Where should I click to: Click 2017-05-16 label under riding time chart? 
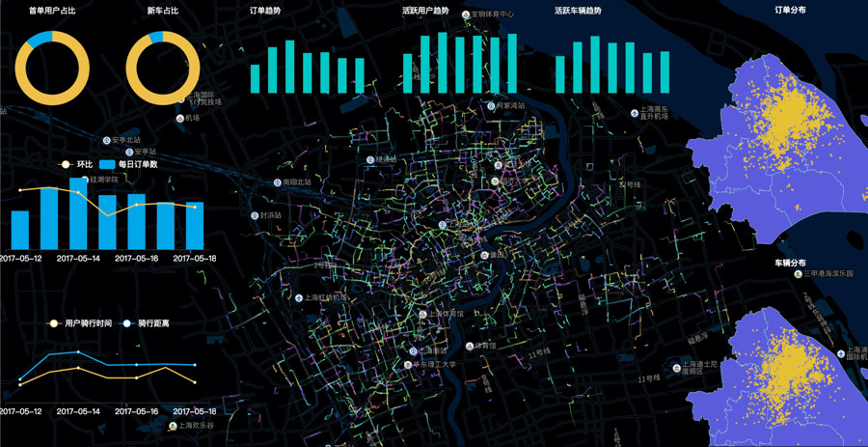coord(136,411)
